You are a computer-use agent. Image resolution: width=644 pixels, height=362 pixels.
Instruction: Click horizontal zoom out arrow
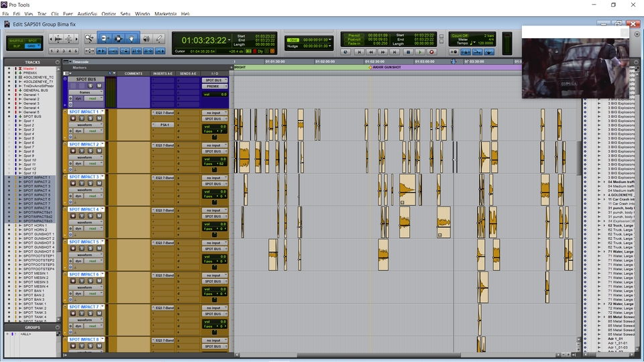pyautogui.click(x=52, y=39)
